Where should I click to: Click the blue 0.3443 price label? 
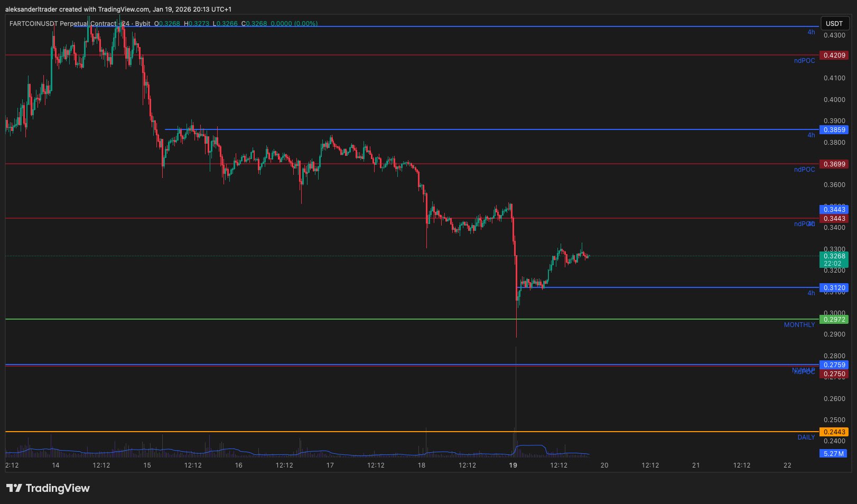[x=834, y=209]
